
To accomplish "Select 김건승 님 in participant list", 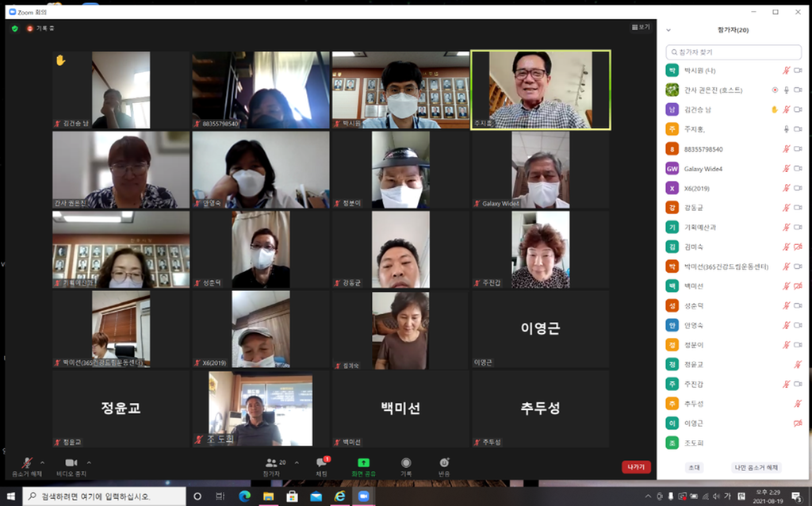I will 698,109.
